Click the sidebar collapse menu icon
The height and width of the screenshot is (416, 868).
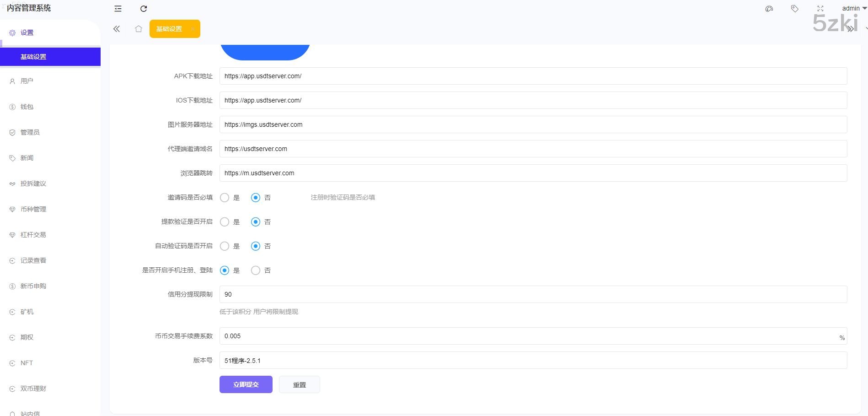(118, 9)
